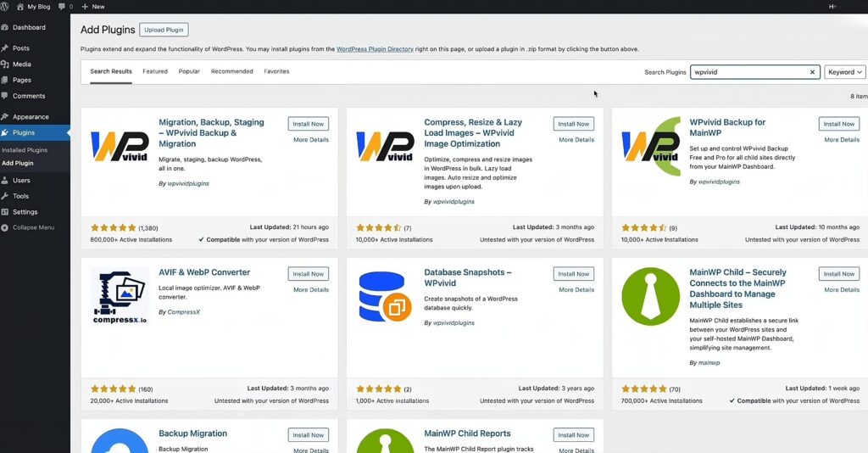Select the Recommended tab
The image size is (868, 453).
tap(232, 71)
